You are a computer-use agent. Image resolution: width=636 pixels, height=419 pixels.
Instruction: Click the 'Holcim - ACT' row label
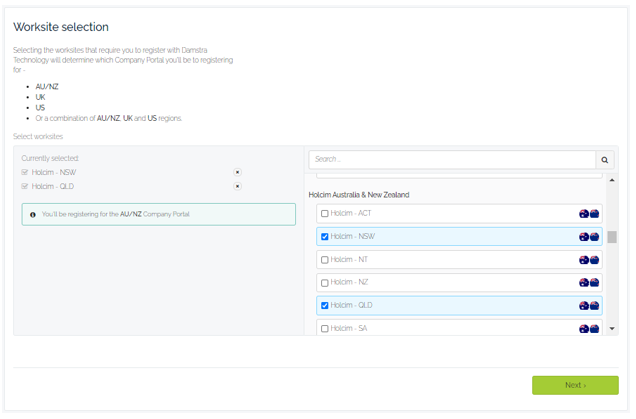tap(351, 213)
